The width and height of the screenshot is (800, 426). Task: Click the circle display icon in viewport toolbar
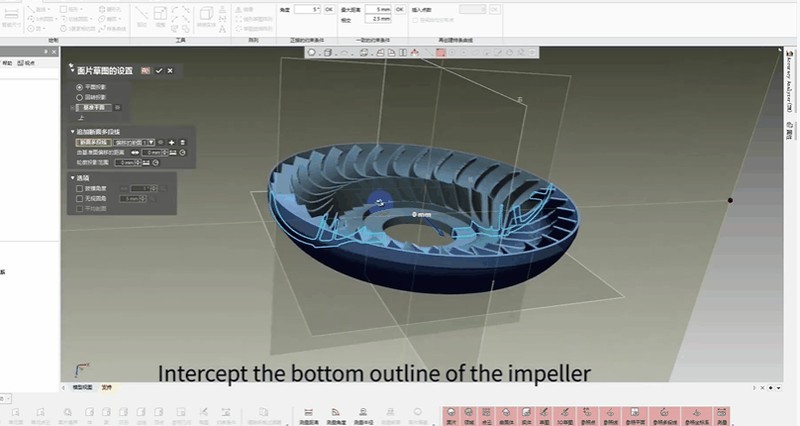coord(312,53)
